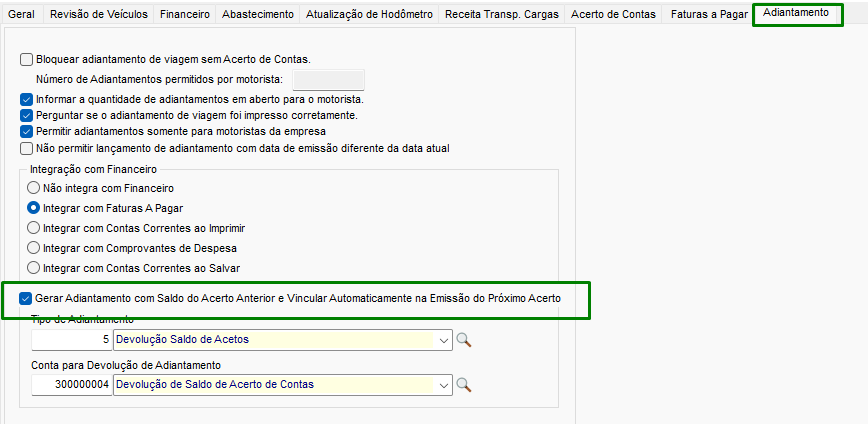The height and width of the screenshot is (424, 868).
Task: Uncheck Gerar Adiantamento com Saldo do Acerto Anterior
Action: tap(26, 298)
